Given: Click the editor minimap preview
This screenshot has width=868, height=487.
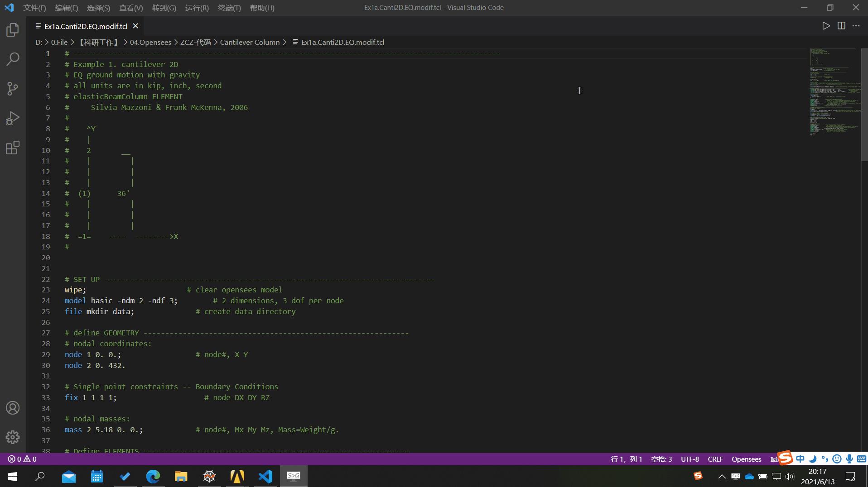Looking at the screenshot, I should (x=834, y=92).
